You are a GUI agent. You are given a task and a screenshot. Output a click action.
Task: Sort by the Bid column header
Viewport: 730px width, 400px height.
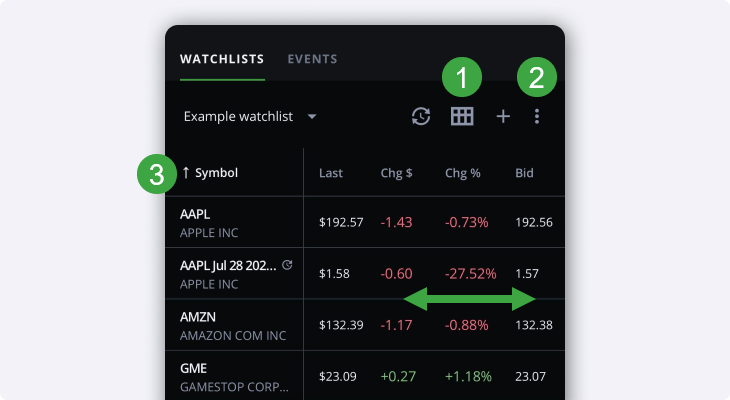[524, 173]
